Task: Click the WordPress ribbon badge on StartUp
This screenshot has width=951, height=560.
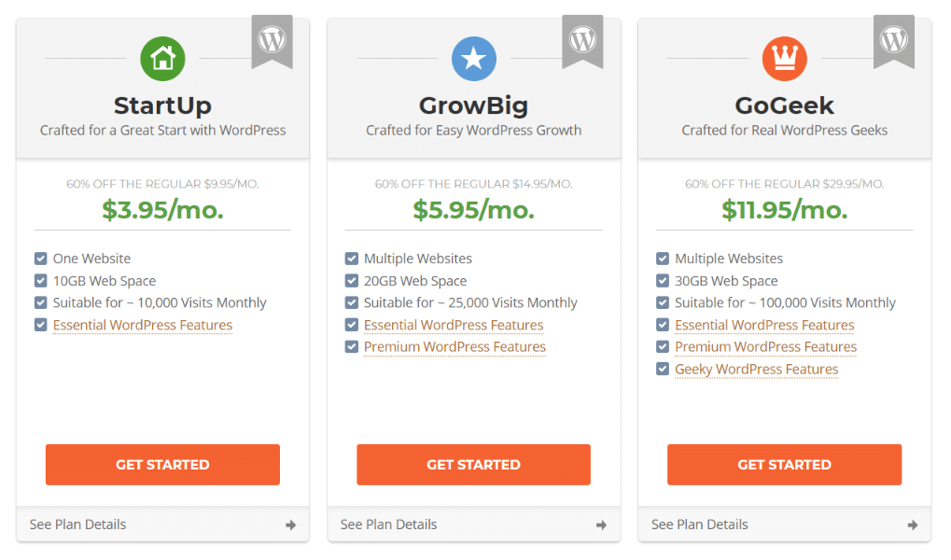Action: click(x=273, y=41)
